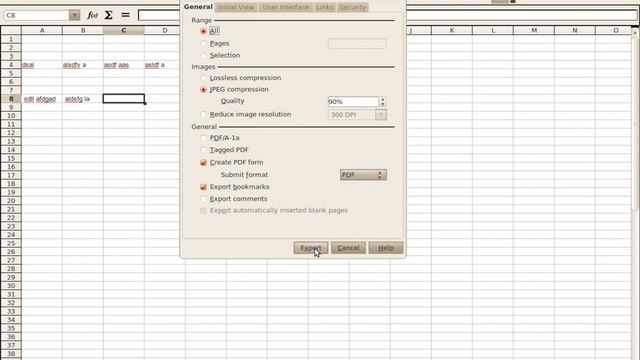This screenshot has height=360, width=640.
Task: Select column A header
Action: pyautogui.click(x=42, y=30)
